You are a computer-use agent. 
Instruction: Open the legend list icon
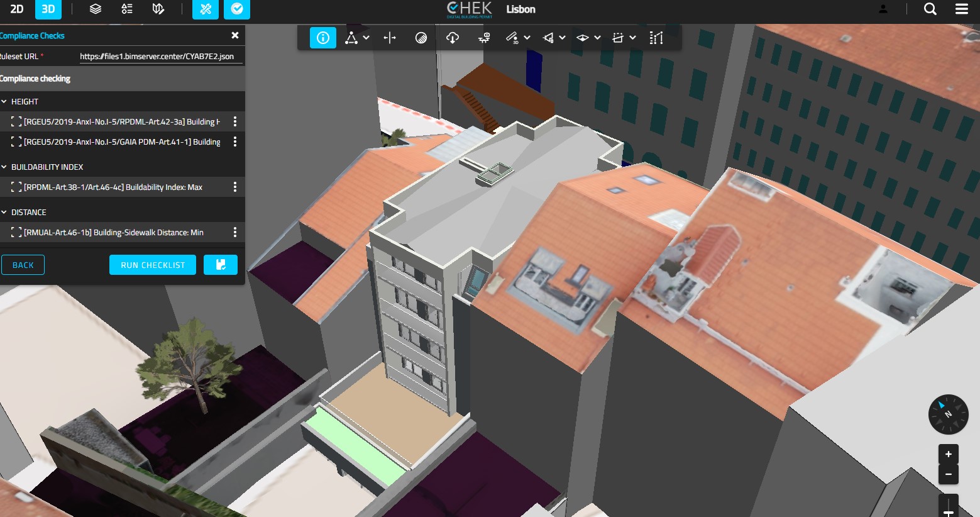[x=127, y=9]
